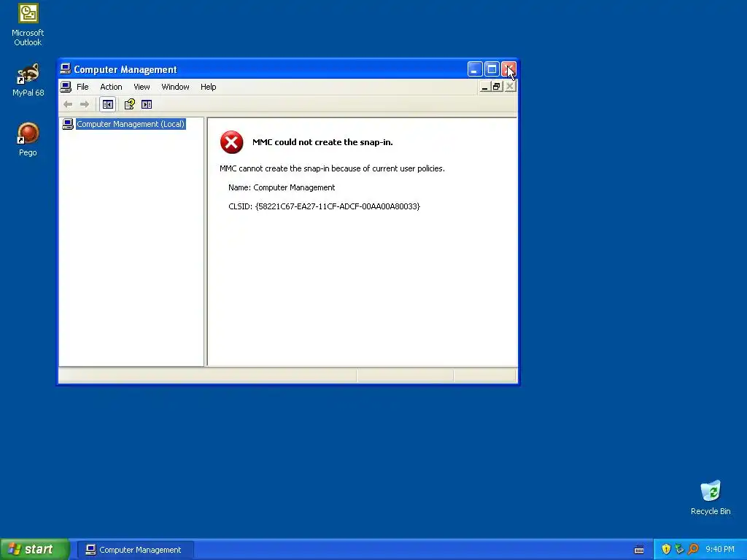
Task: Toggle the Show/Hide Action Pane toolbar icon
Action: click(146, 104)
